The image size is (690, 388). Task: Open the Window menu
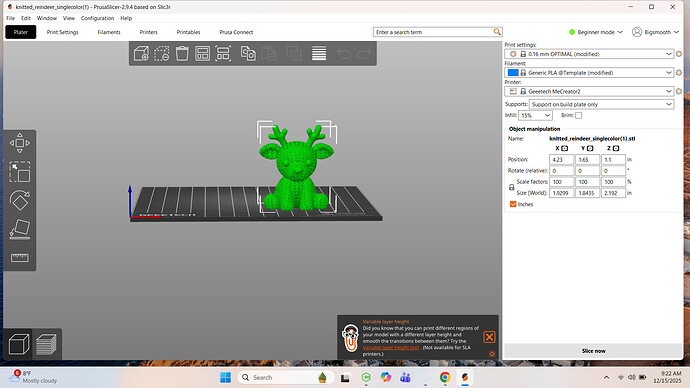pos(47,18)
